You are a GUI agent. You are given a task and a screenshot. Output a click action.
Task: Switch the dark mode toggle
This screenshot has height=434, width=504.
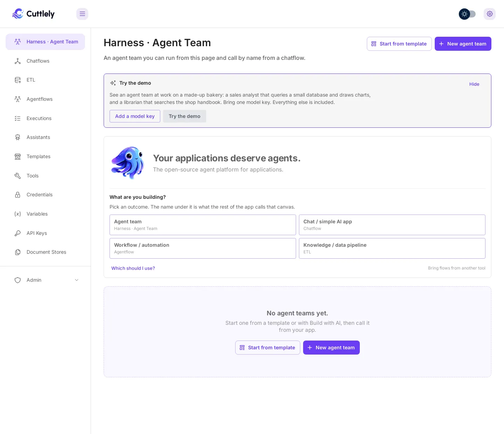click(x=467, y=14)
